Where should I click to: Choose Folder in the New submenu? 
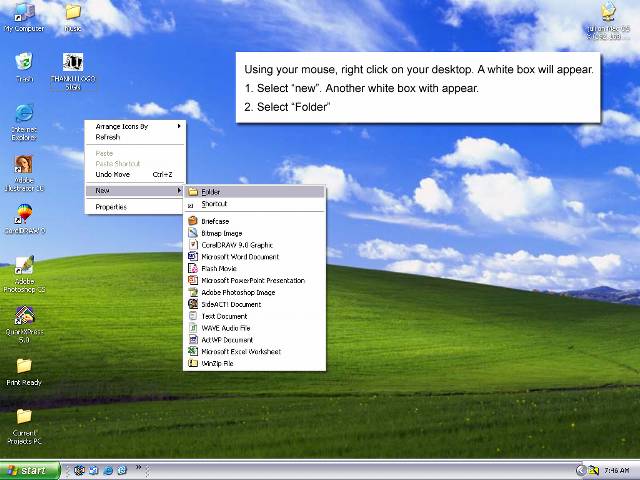tap(255, 191)
